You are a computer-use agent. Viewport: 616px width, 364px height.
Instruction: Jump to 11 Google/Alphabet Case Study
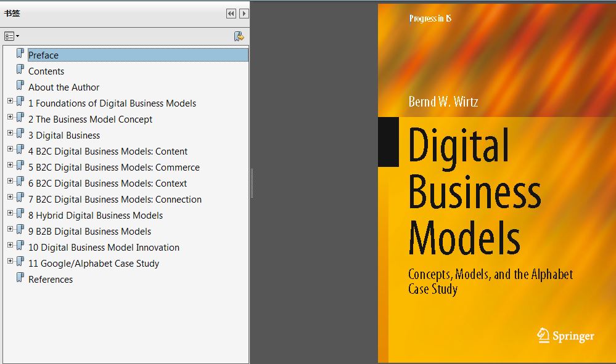click(x=94, y=264)
